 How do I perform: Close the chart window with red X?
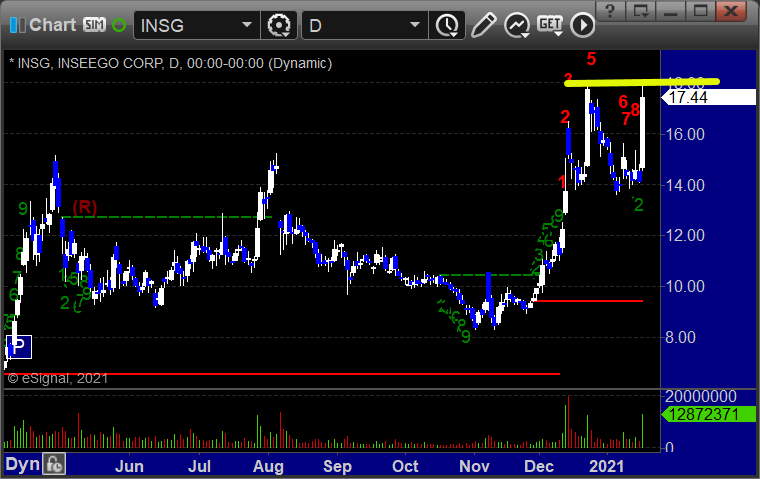click(731, 10)
